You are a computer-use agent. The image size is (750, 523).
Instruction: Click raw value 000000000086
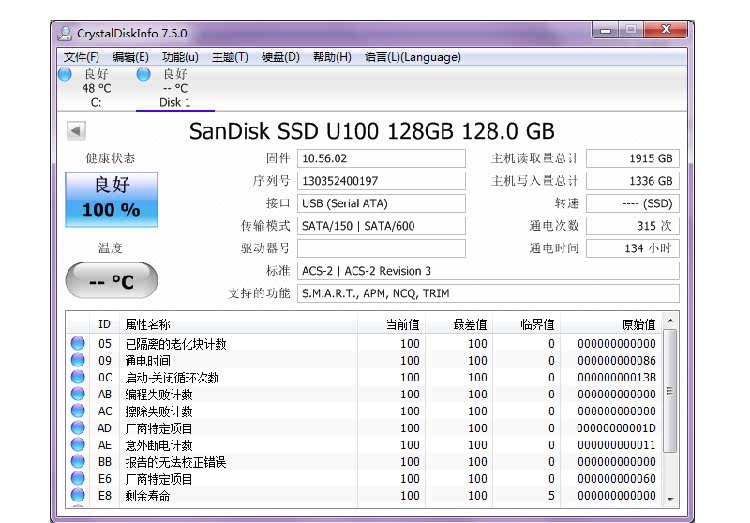[x=616, y=360]
